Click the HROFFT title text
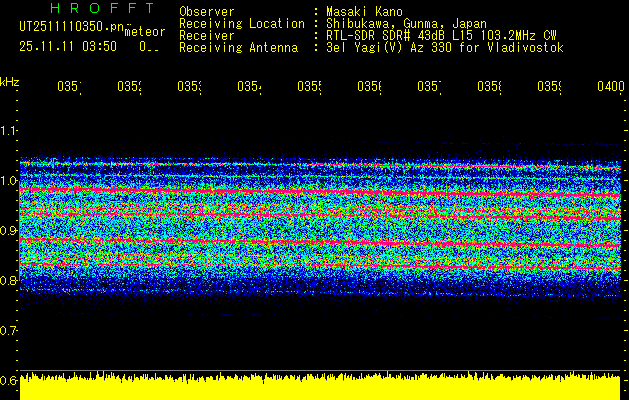The width and height of the screenshot is (629, 400). [102, 8]
